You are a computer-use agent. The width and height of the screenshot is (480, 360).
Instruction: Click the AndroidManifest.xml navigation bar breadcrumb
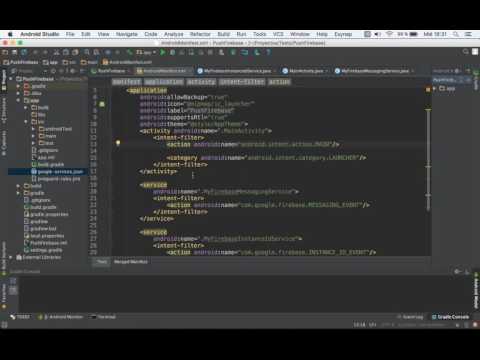point(127,62)
